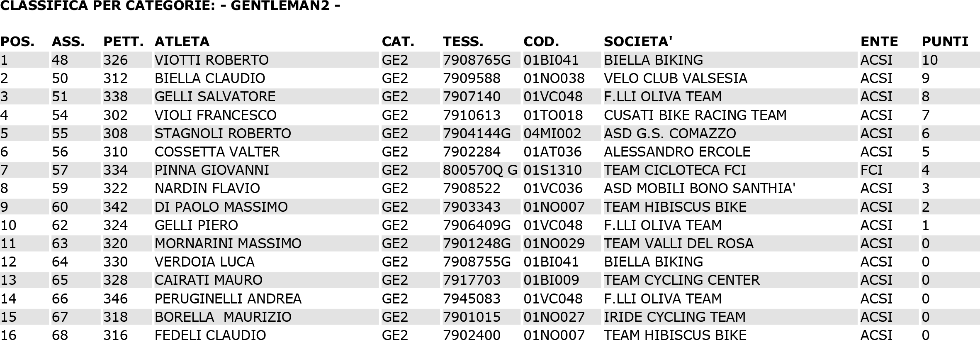980x340 pixels.
Task: Select TEAM CYCLING CENTER society
Action: pos(682,280)
